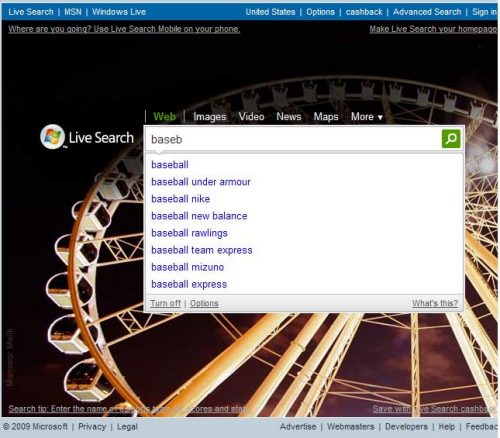Open the Legal footer link
The image size is (500, 438).
(127, 427)
